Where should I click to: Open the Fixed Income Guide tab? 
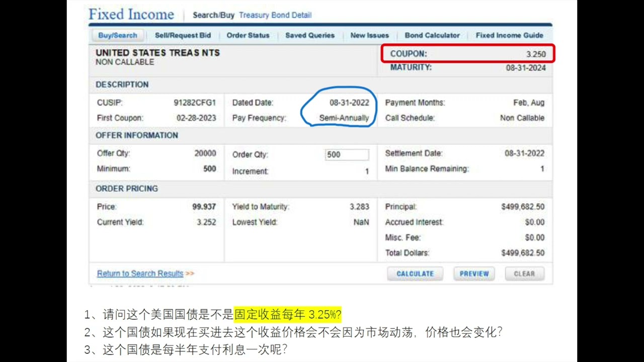pos(510,35)
